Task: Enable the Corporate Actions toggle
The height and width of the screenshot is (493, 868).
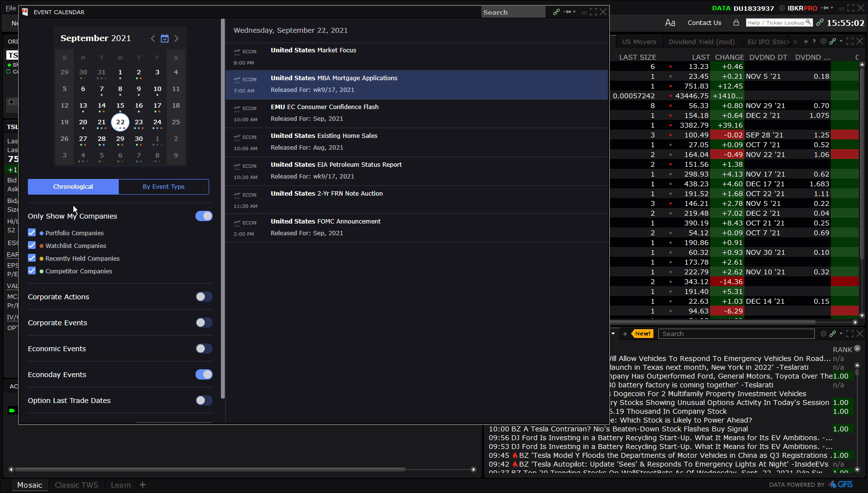Action: pos(204,297)
